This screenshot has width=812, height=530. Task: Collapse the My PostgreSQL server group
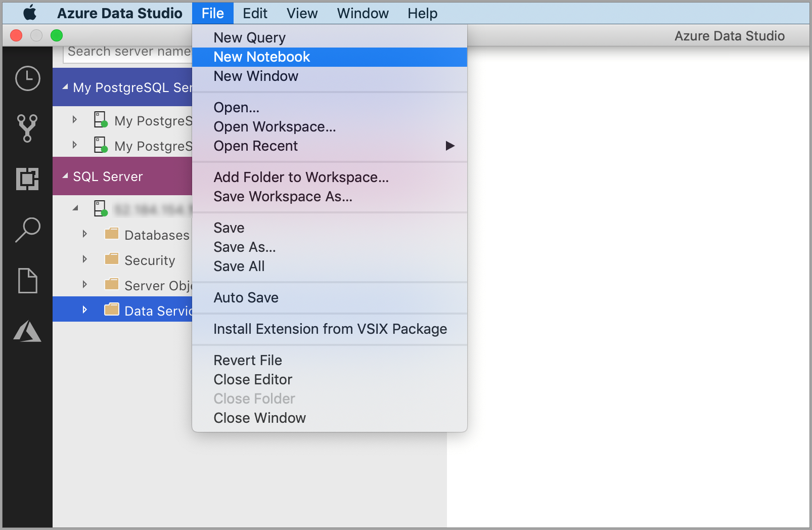[x=65, y=87]
